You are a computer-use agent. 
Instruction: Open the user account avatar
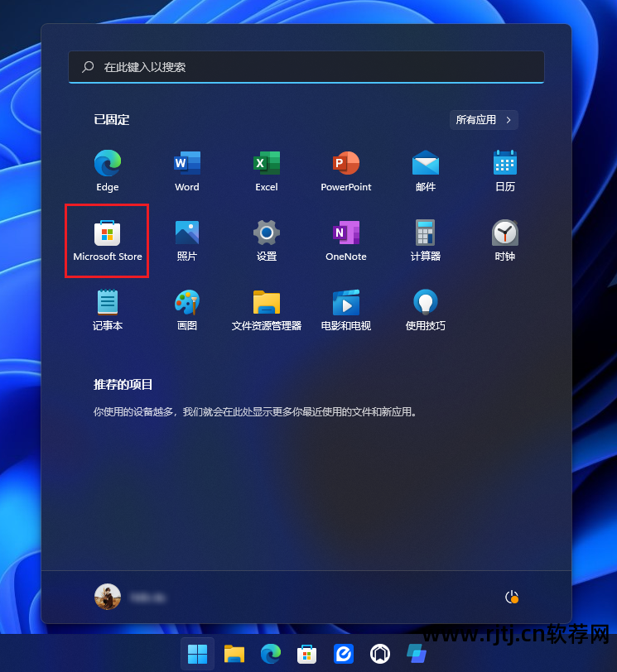(107, 597)
